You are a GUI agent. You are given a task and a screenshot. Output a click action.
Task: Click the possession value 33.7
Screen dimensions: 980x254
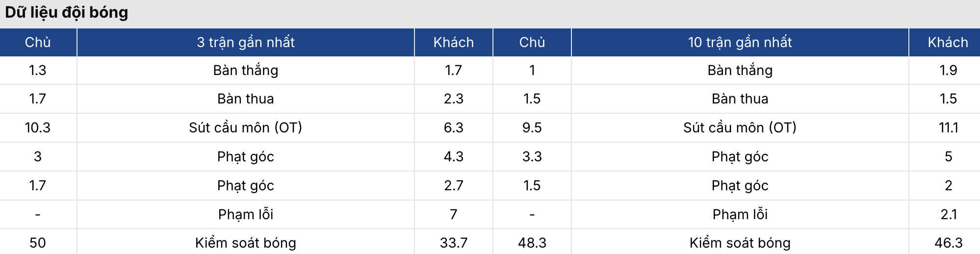coord(453,243)
